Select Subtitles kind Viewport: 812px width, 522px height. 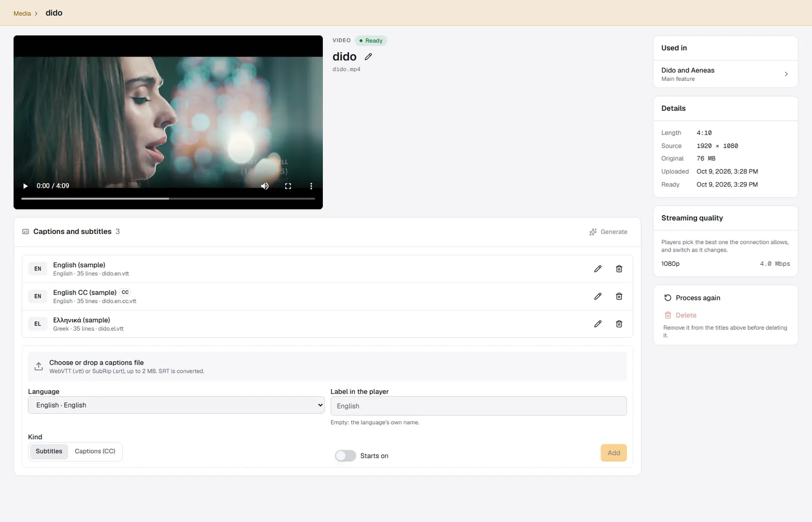click(x=49, y=451)
